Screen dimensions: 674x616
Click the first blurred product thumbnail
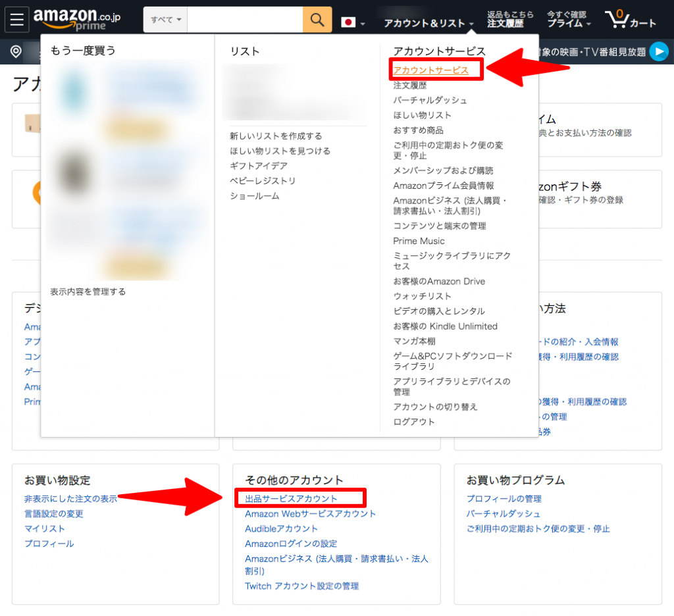[x=74, y=92]
